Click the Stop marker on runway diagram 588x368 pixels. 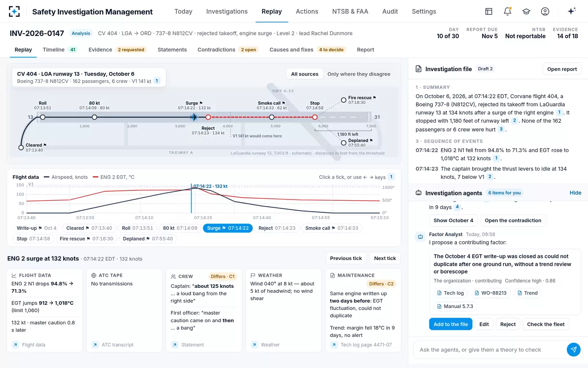315,117
